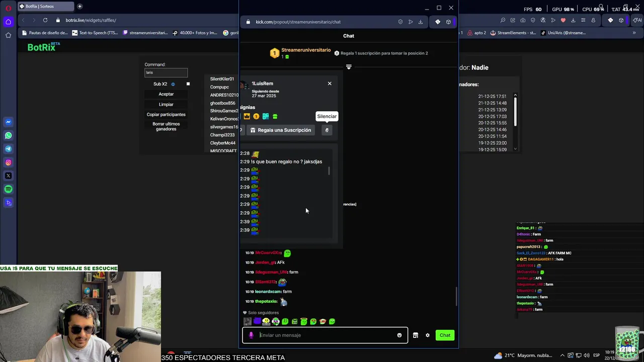Expand the bookmarks bar overflow chevron
Screen dimensions: 644x362
point(634,33)
